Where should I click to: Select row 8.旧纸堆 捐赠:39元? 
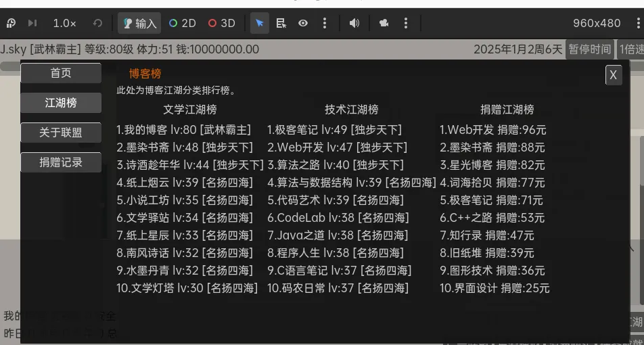click(486, 253)
